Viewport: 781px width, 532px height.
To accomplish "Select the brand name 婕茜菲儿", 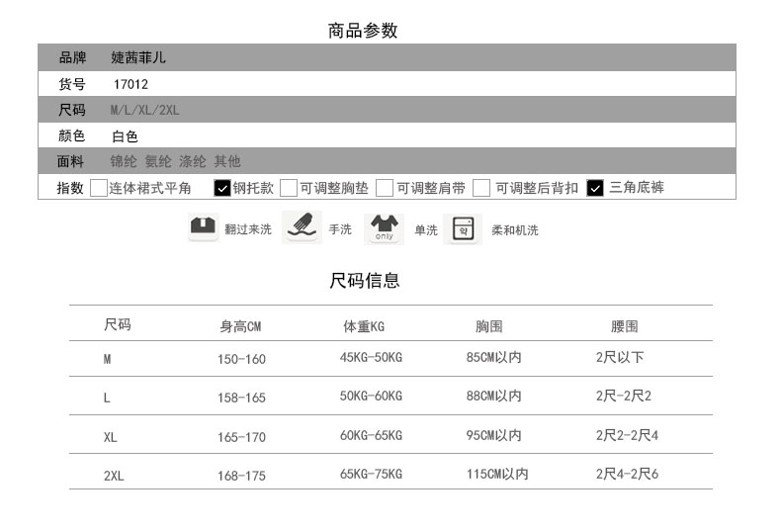I will point(138,57).
